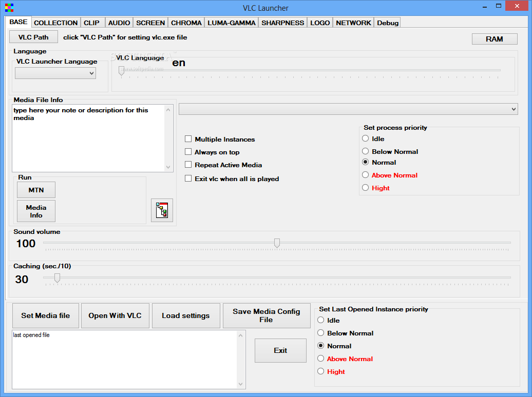532x397 pixels.
Task: Minimize the VLC Launcher window
Action: [485, 6]
